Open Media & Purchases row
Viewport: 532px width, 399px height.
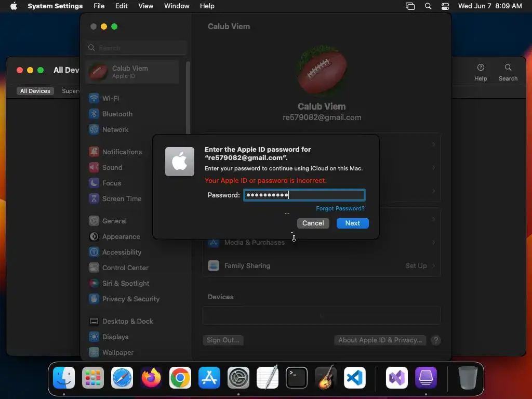pyautogui.click(x=322, y=242)
